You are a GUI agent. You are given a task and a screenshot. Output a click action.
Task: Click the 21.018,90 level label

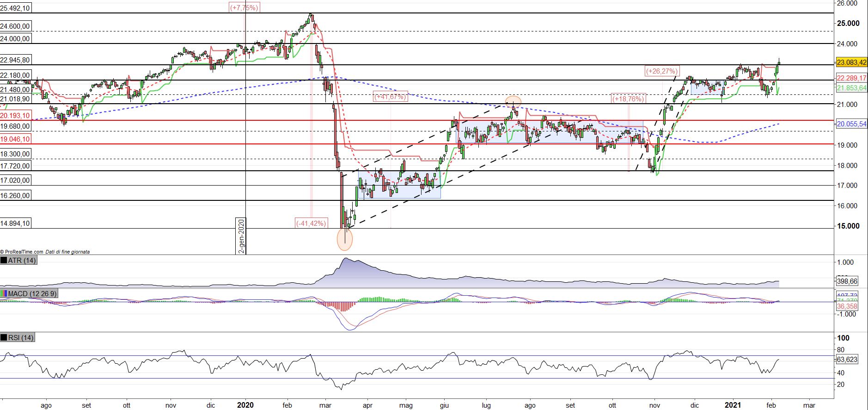coord(15,99)
